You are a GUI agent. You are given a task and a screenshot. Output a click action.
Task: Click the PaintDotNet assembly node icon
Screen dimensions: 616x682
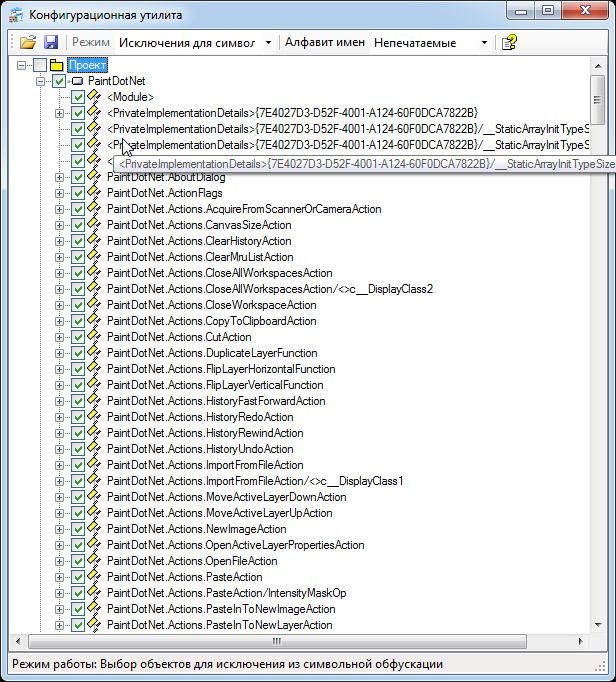(x=76, y=81)
